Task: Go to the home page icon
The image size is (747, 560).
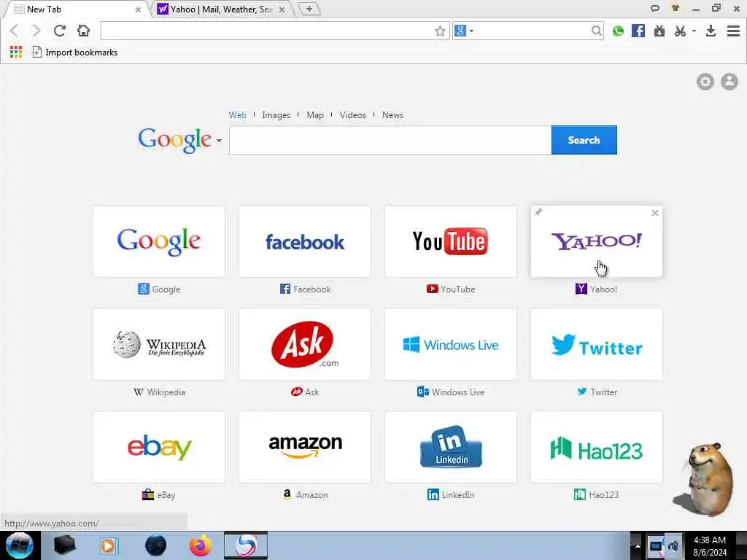Action: (83, 31)
